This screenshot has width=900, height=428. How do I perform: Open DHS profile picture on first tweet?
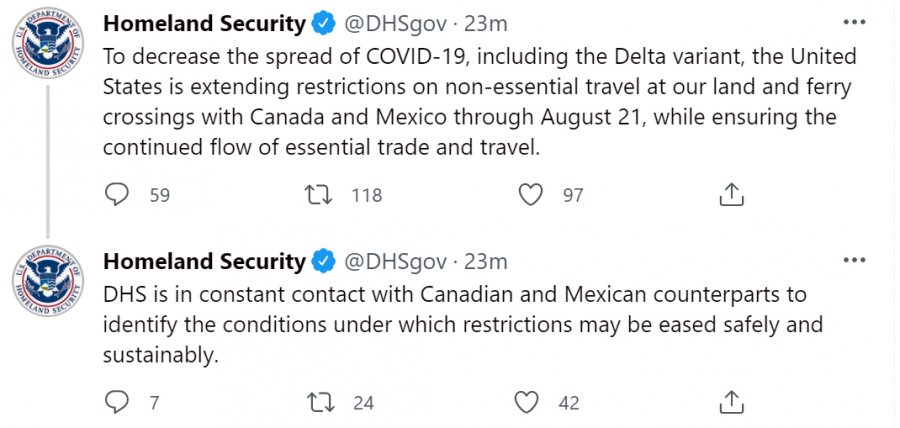pos(48,46)
